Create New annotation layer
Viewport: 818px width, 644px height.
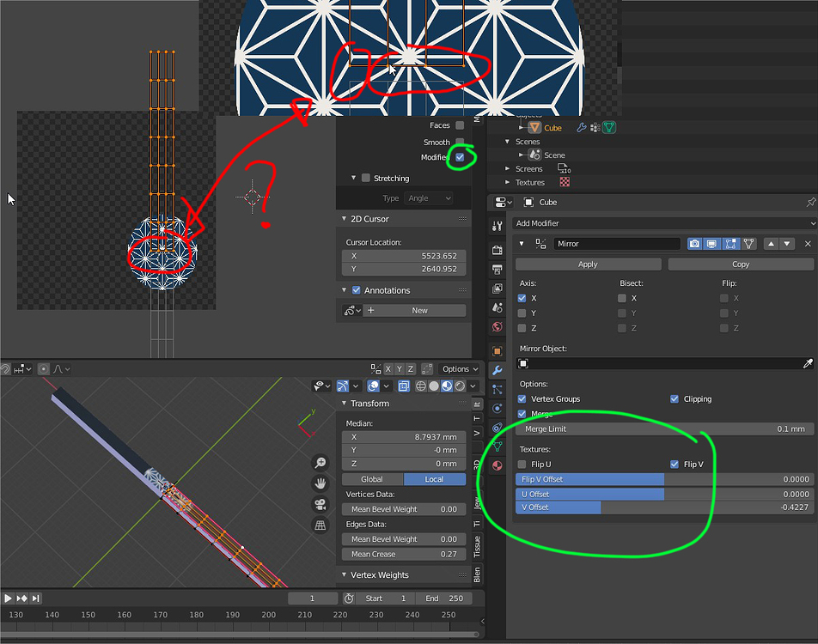tap(415, 310)
